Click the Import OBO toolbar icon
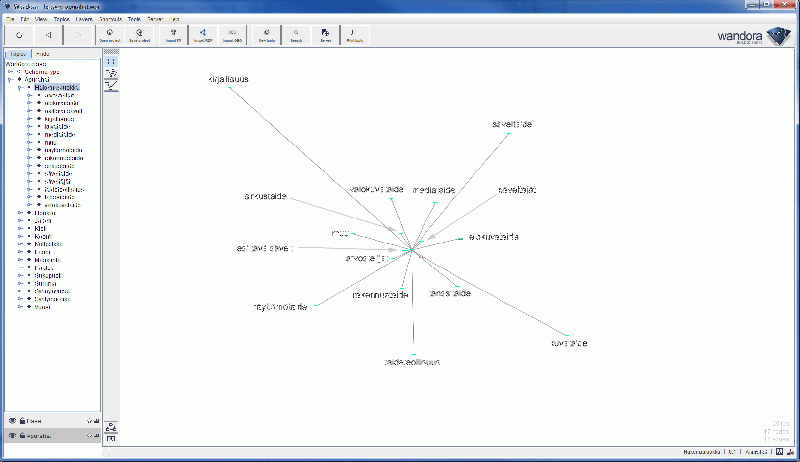This screenshot has width=800, height=462. tap(231, 35)
